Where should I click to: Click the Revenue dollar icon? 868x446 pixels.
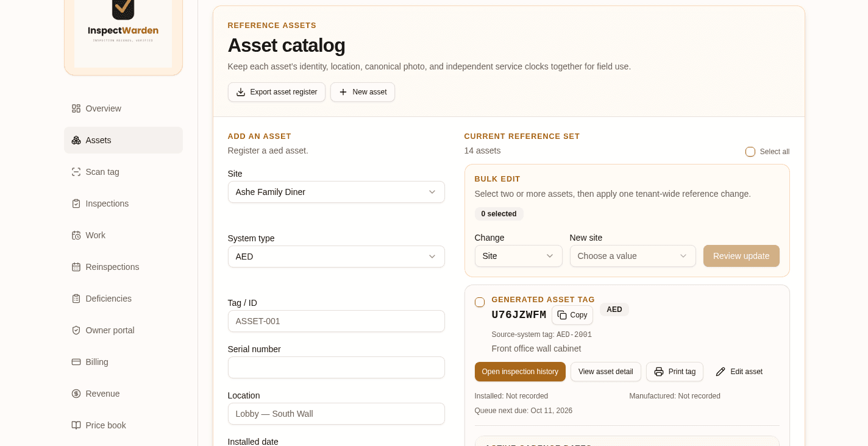(76, 394)
